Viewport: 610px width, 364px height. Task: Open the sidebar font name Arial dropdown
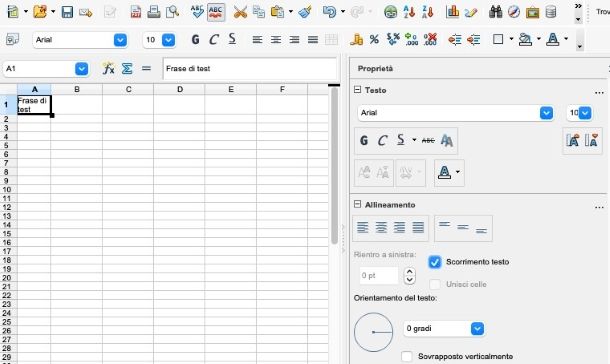click(x=546, y=113)
